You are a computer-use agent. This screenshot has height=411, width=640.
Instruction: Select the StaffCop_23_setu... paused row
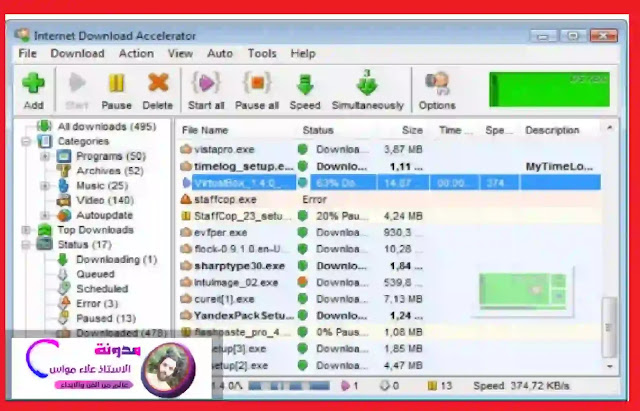point(390,216)
